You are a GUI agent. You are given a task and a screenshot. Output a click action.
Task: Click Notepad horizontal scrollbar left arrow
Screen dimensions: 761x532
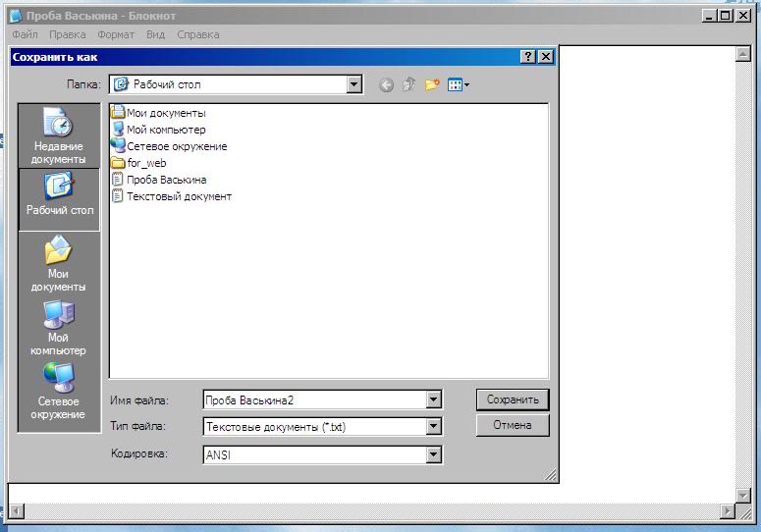17,511
